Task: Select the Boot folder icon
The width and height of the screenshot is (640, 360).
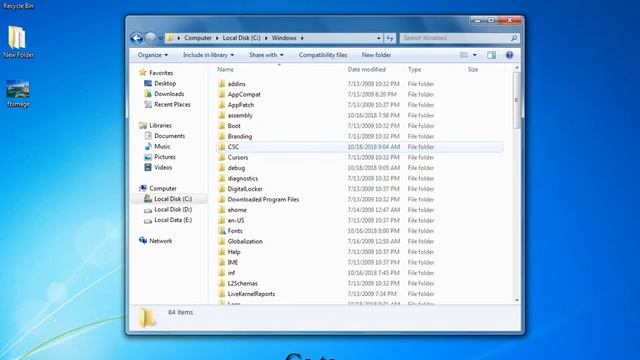Action: pos(222,126)
